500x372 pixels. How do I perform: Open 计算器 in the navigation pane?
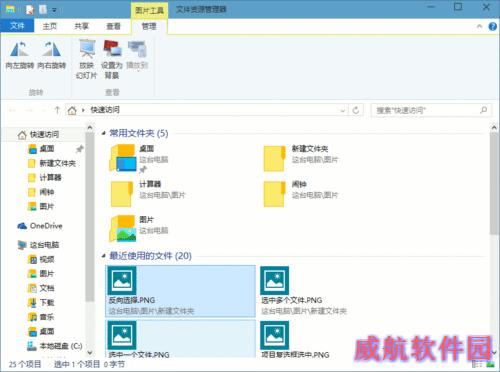(x=45, y=177)
